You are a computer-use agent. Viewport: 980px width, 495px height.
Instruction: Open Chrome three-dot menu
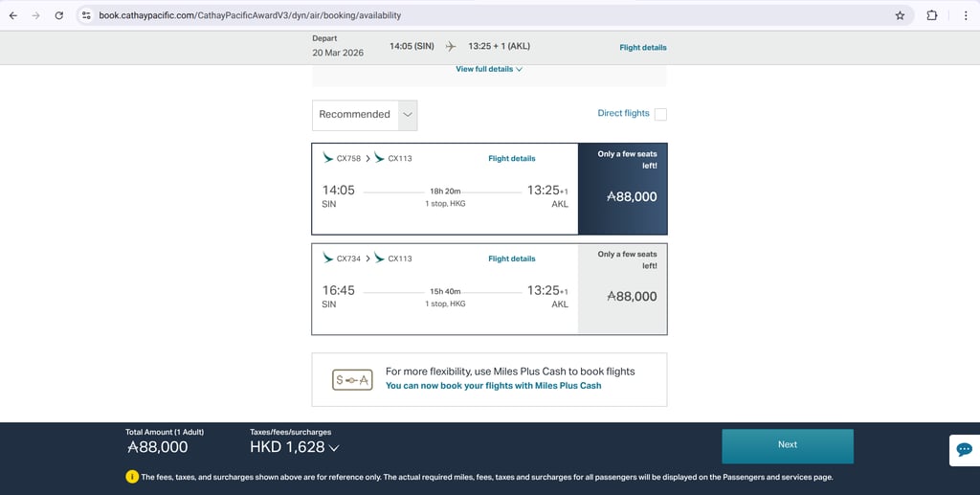(x=966, y=15)
